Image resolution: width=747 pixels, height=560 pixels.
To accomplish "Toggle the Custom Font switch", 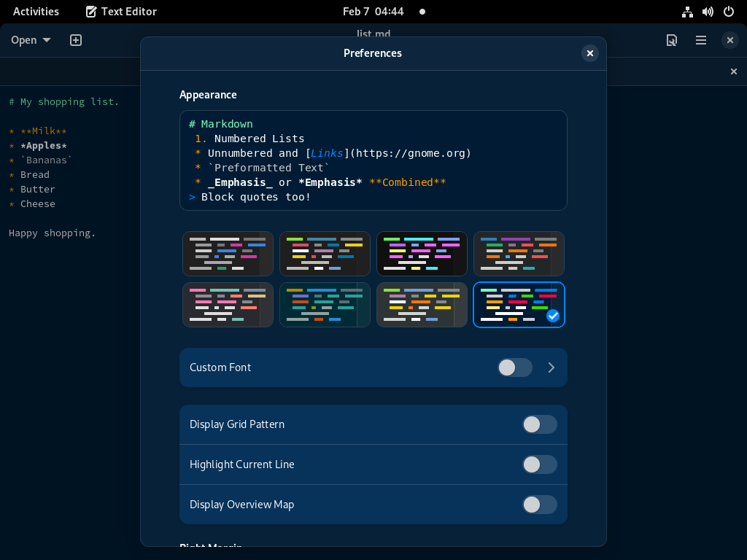I will coord(515,367).
